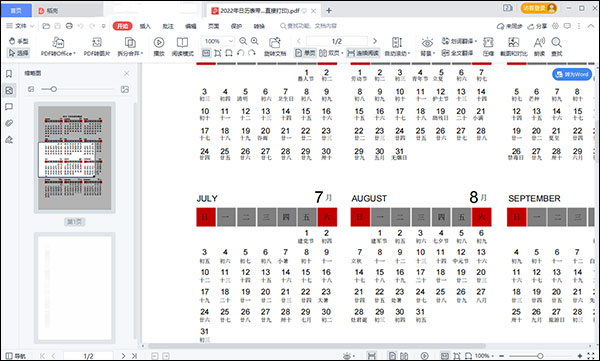Rotate the view counterclockwise
This screenshot has width=600, height=361.
click(x=240, y=53)
